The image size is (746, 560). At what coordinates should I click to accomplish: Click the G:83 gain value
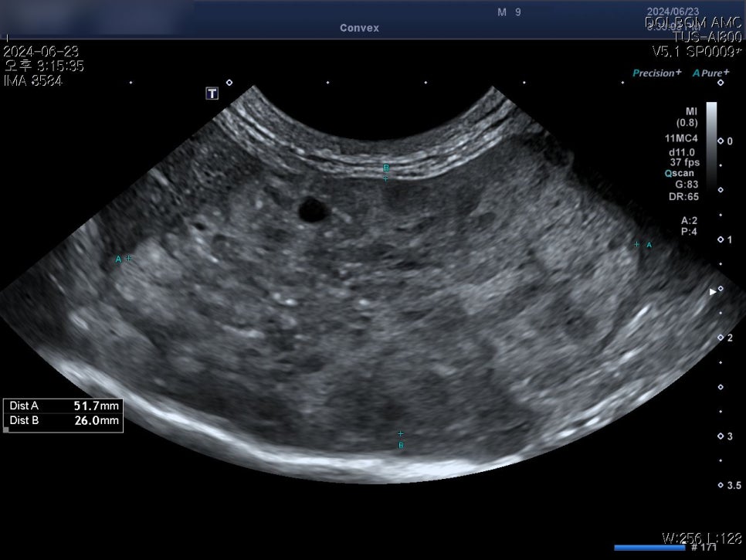(687, 185)
